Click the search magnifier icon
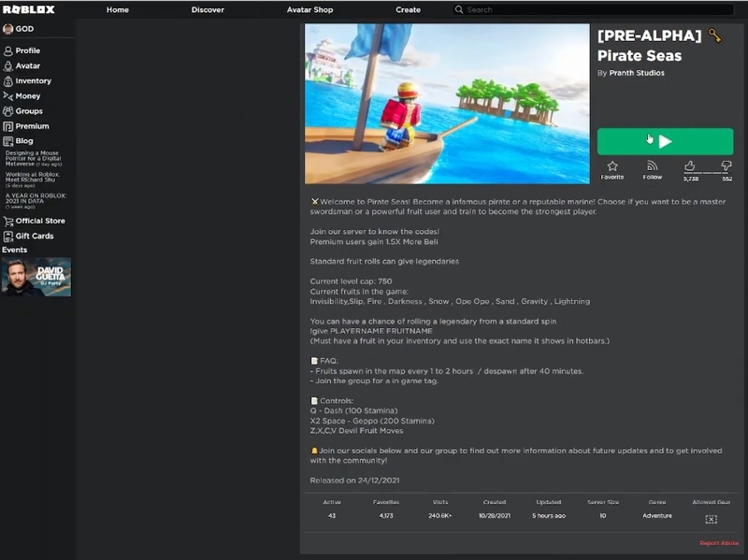 coord(459,9)
